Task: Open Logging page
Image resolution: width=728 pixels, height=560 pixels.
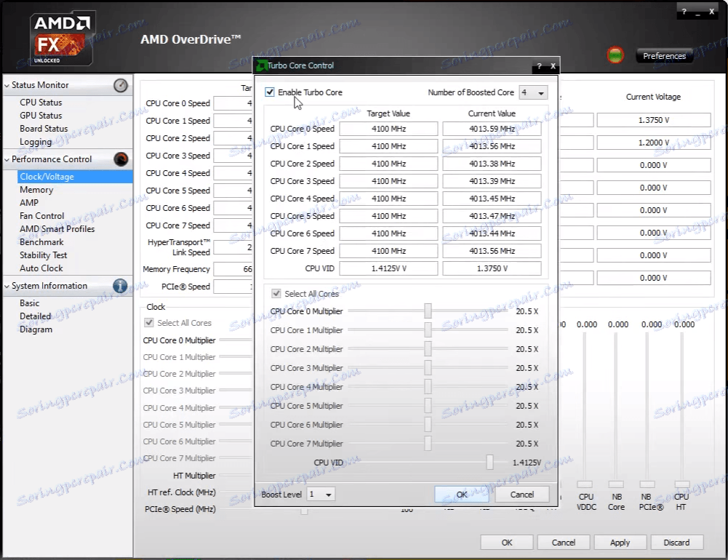Action: [36, 142]
